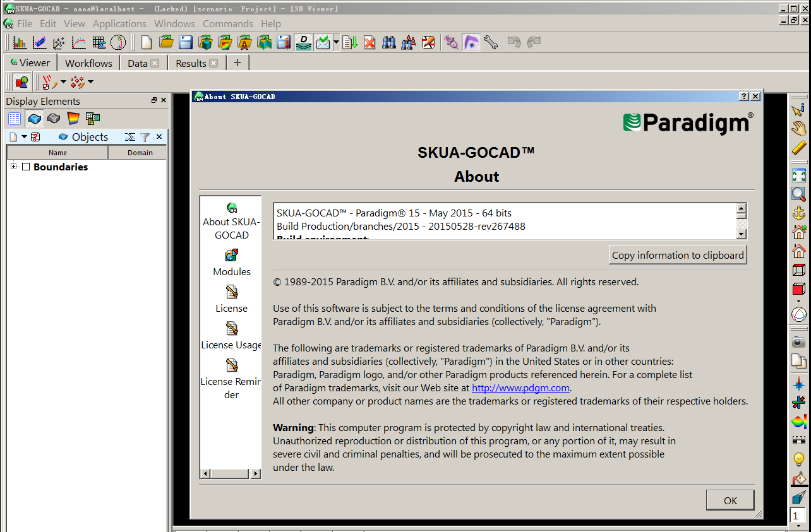The height and width of the screenshot is (532, 811).
Task: Click the bar chart histogram toolbar icon
Action: (20, 42)
